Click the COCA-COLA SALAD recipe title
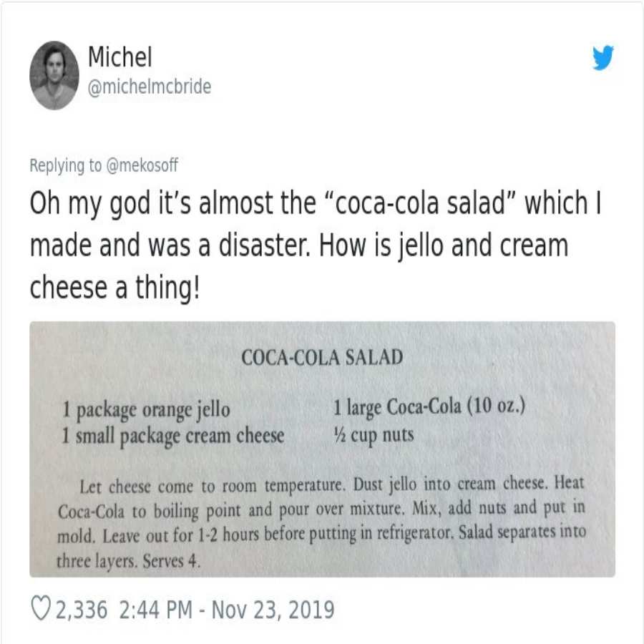 click(322, 357)
